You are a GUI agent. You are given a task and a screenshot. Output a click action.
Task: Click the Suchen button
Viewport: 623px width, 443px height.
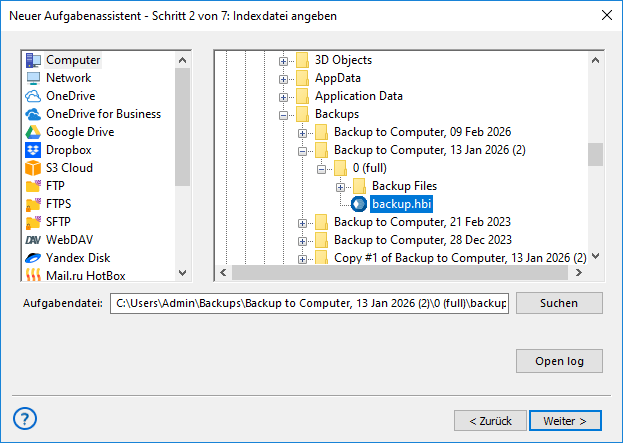coord(559,303)
